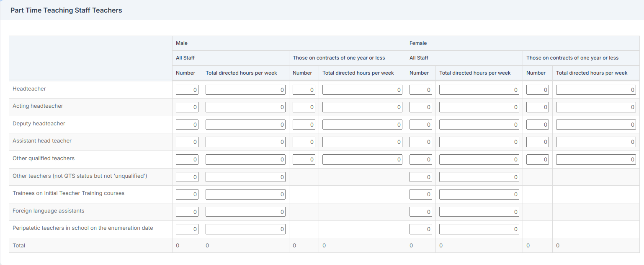
Task: Select Deputy headteacher female all-staff Number field
Action: [x=420, y=125]
